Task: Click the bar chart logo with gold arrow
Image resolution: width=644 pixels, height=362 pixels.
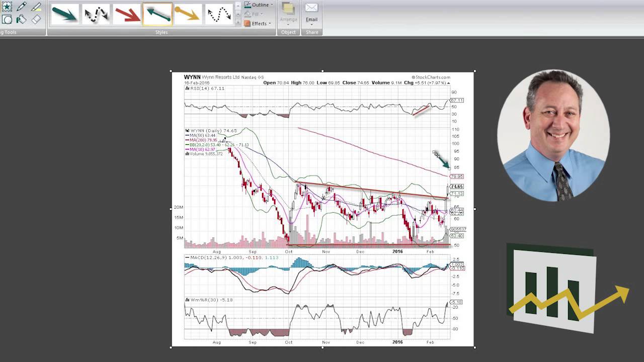Action: [568, 289]
